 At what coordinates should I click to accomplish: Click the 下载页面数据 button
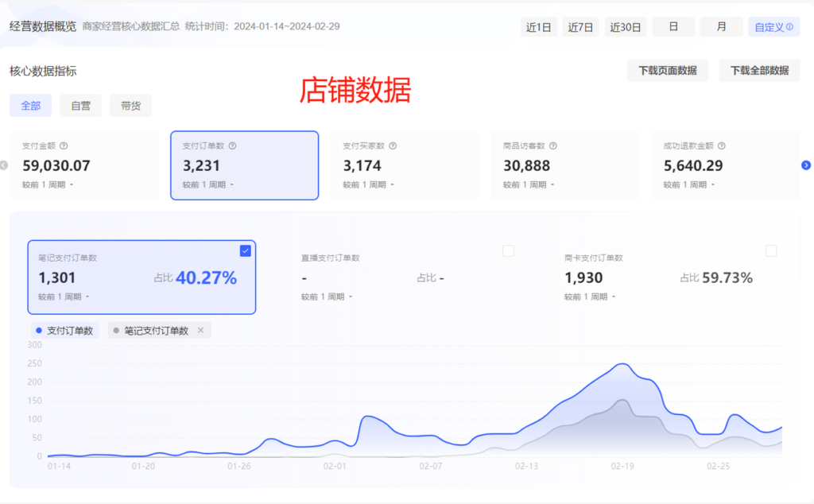pos(668,70)
